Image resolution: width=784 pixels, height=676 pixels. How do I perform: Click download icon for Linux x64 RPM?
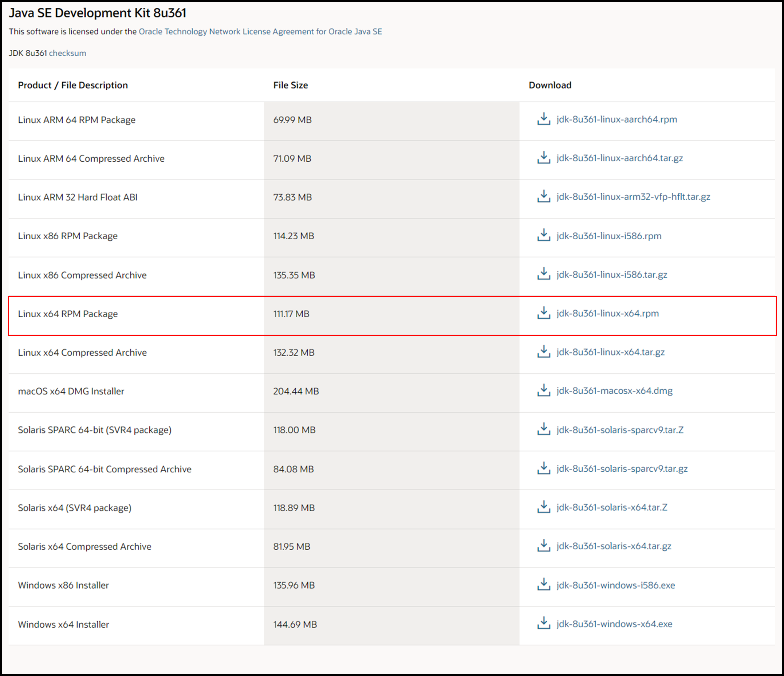click(x=544, y=313)
